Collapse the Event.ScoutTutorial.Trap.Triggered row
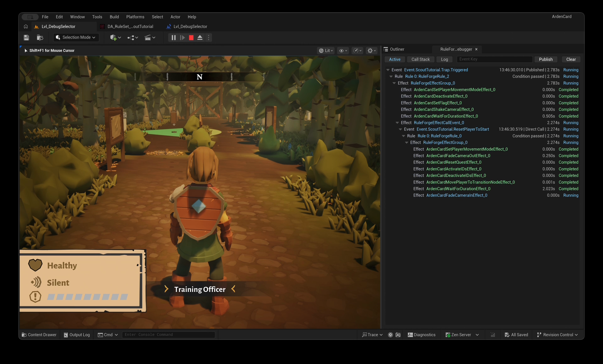The height and width of the screenshot is (364, 603). [388, 70]
